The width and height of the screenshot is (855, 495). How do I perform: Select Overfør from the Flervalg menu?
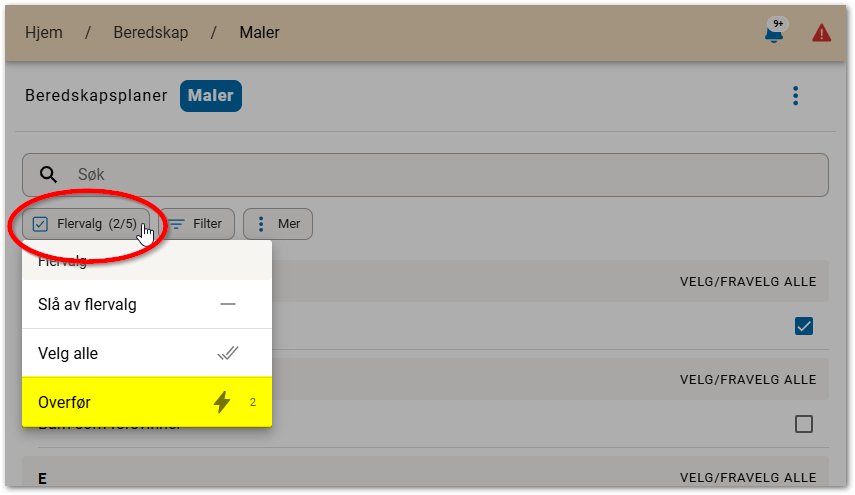click(66, 402)
